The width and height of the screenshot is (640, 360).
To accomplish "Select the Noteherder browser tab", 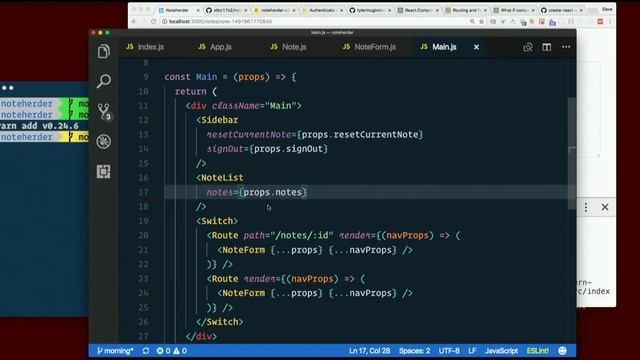I will click(x=177, y=10).
